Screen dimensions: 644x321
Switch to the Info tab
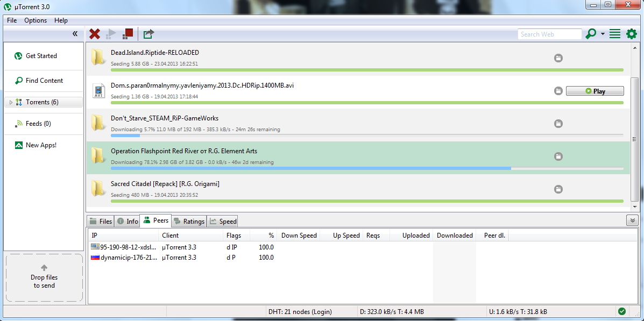click(128, 221)
